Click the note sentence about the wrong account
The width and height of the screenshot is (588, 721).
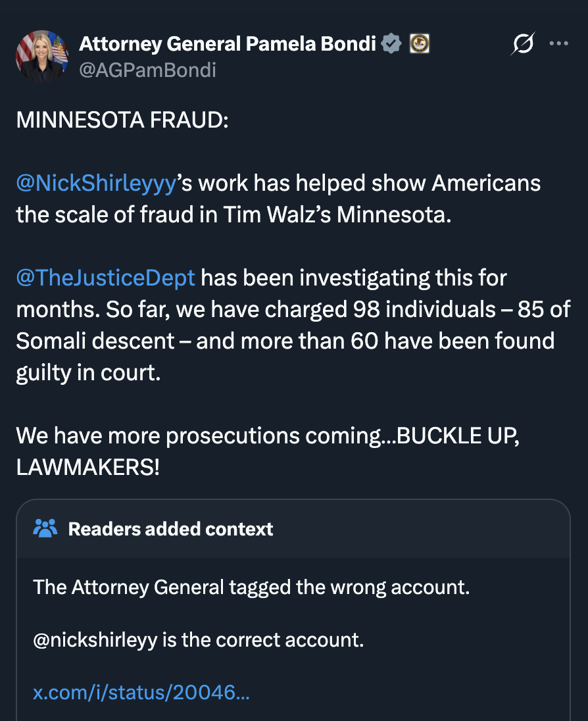(x=251, y=586)
